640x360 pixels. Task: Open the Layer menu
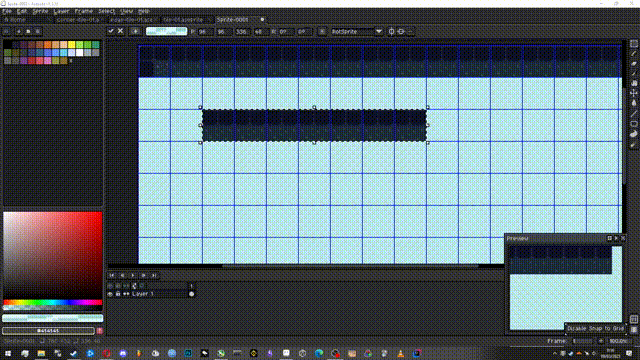61,11
